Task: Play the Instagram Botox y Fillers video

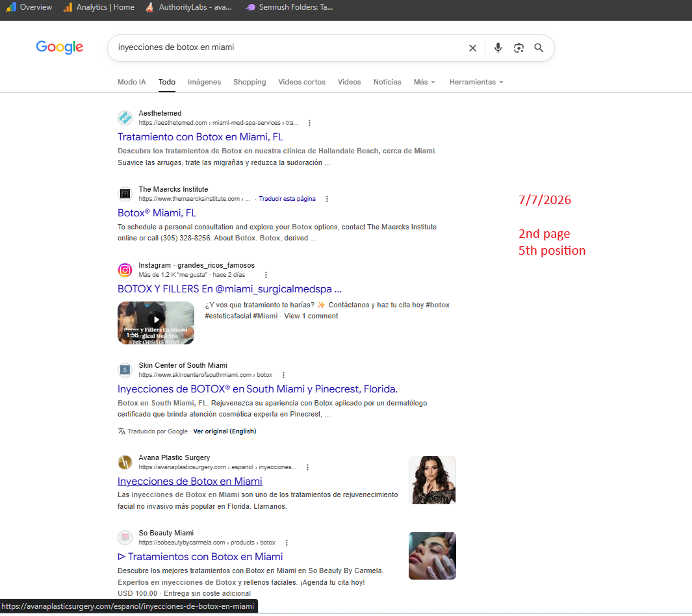Action: pyautogui.click(x=156, y=322)
